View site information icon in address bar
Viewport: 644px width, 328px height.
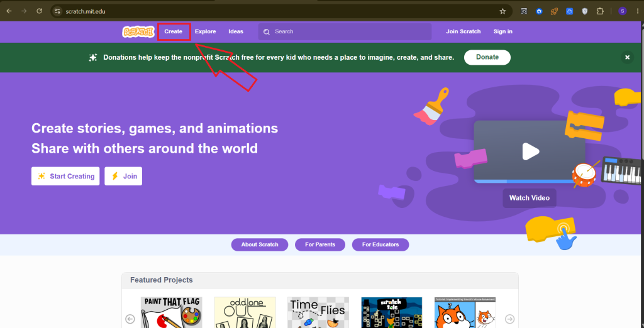pyautogui.click(x=57, y=11)
